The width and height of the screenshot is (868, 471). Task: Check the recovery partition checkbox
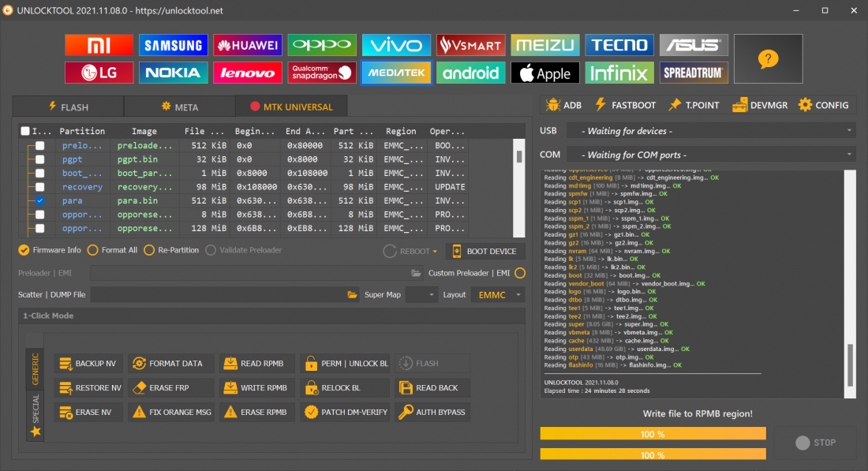[40, 187]
